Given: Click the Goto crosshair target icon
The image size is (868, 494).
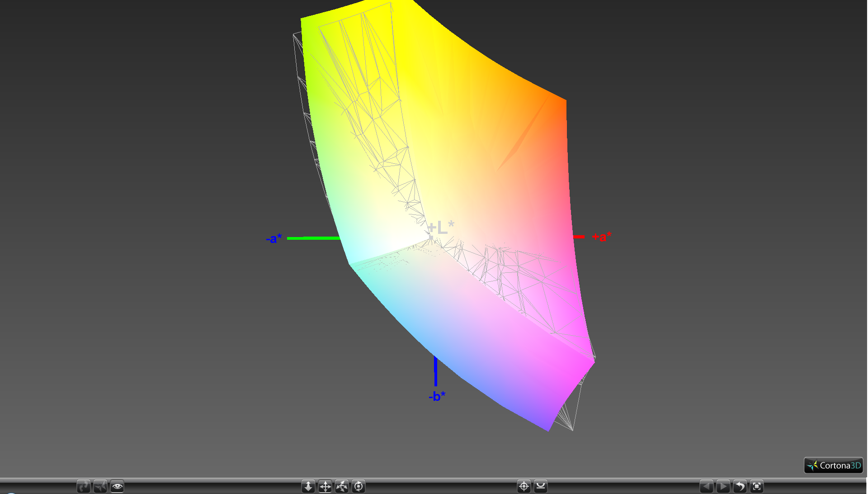Looking at the screenshot, I should tap(524, 486).
